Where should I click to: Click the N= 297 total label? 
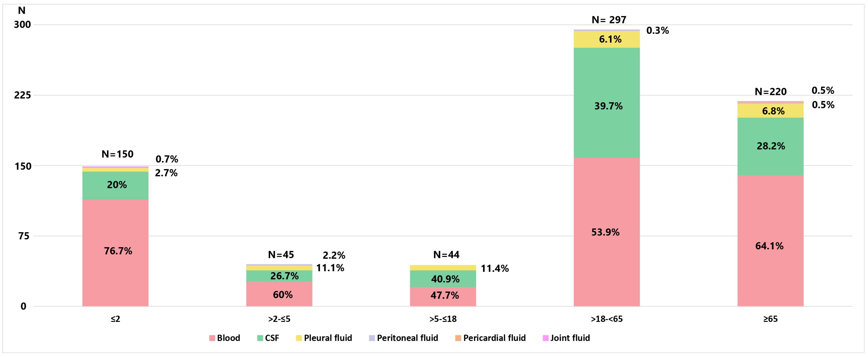point(609,20)
